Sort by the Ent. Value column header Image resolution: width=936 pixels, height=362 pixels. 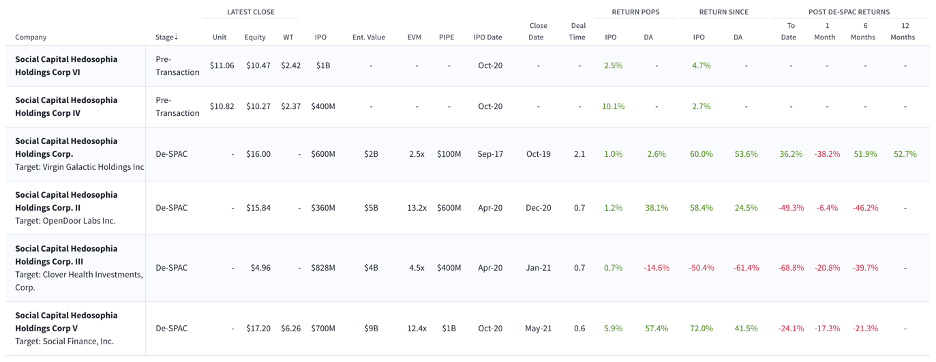(x=369, y=37)
